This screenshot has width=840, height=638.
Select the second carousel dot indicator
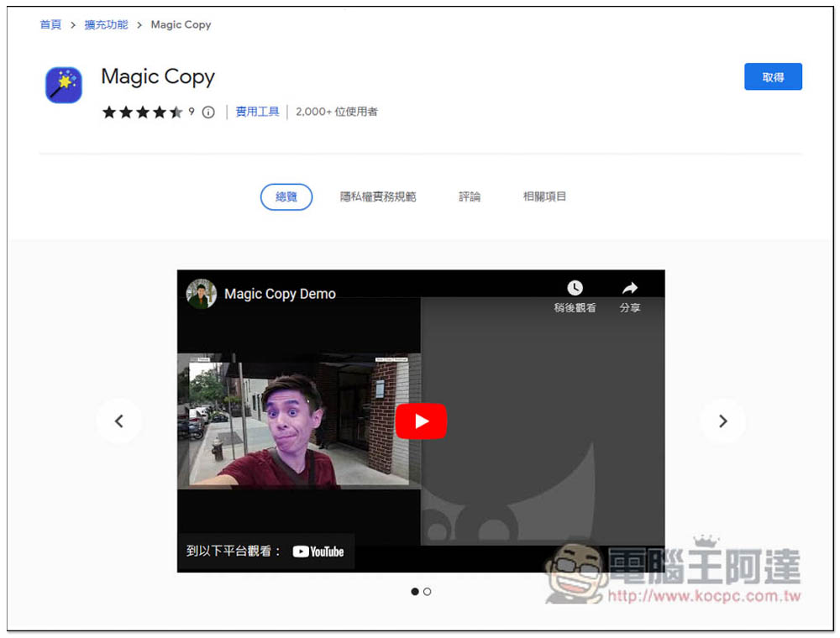427,592
